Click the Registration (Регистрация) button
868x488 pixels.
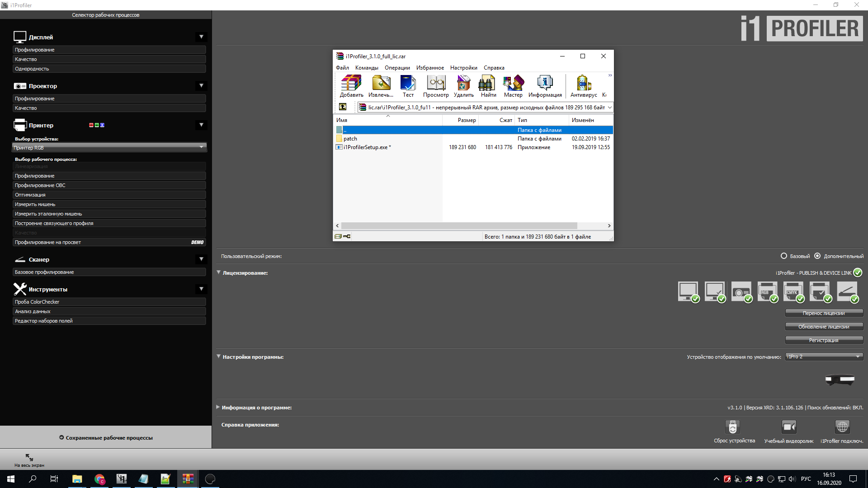point(824,340)
